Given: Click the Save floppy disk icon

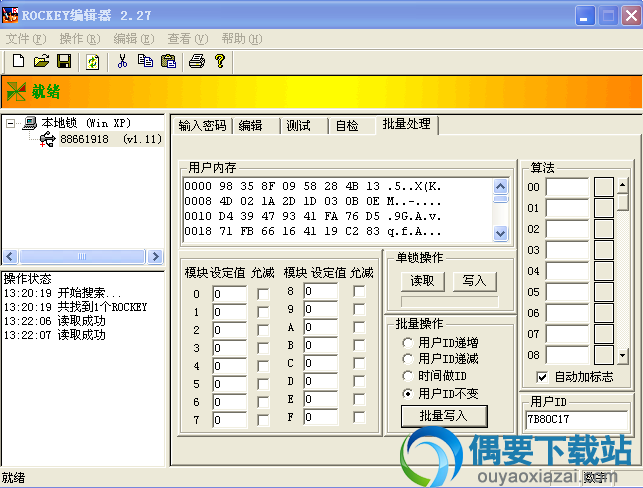Looking at the screenshot, I should 64,61.
